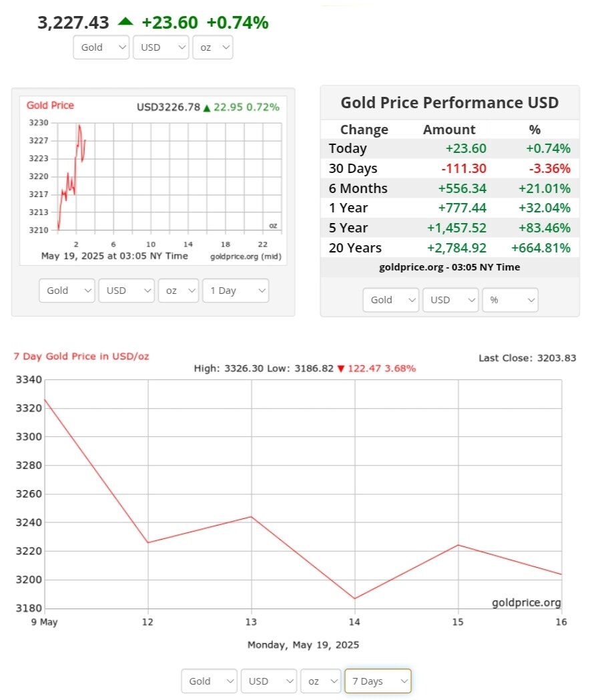The image size is (590, 700).
Task: Expand the 7 Days timeframe dropdown
Action: point(377,681)
